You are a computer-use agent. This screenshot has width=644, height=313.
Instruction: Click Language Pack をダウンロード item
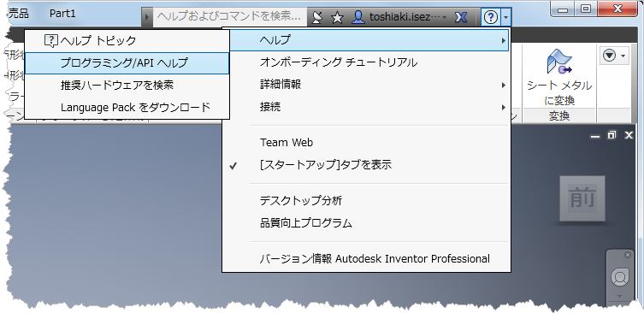coord(127,107)
